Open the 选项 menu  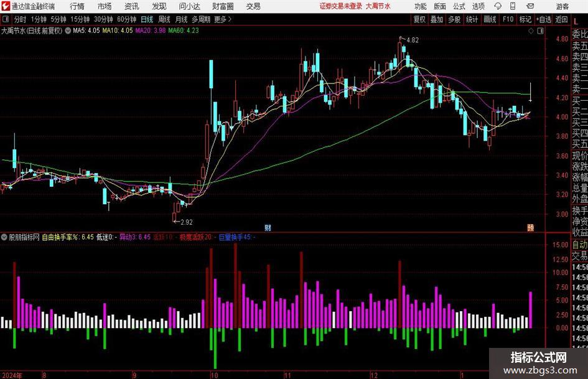[x=478, y=6]
